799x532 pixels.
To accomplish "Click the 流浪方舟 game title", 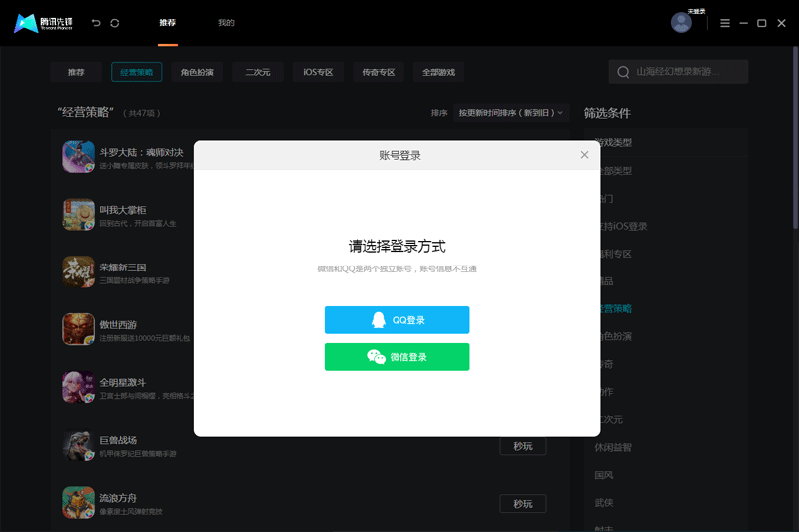I will [x=118, y=498].
